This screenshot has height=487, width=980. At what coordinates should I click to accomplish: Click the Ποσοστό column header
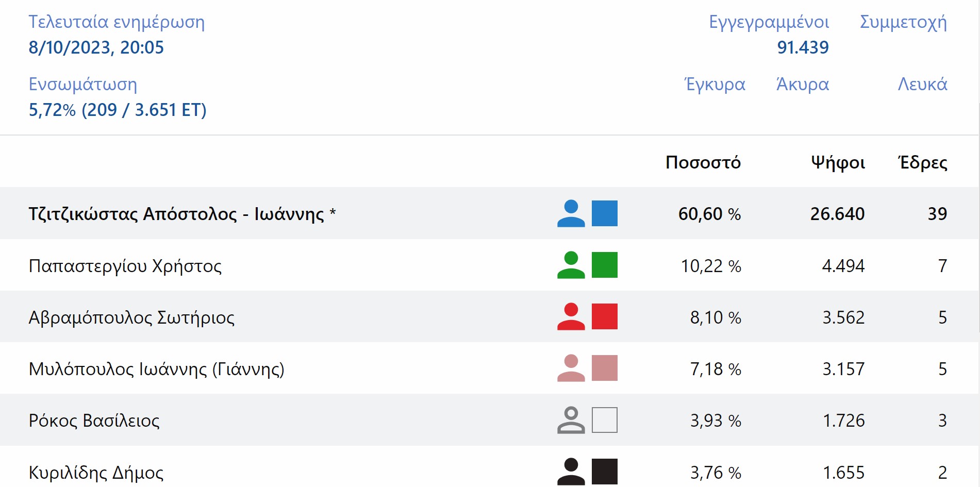coord(703,162)
